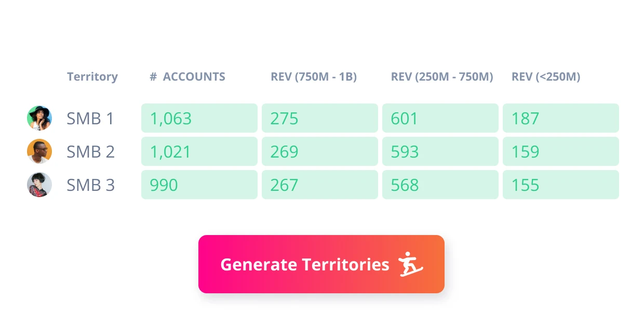Click the 593 revenue cell for SMB 2

pos(440,151)
